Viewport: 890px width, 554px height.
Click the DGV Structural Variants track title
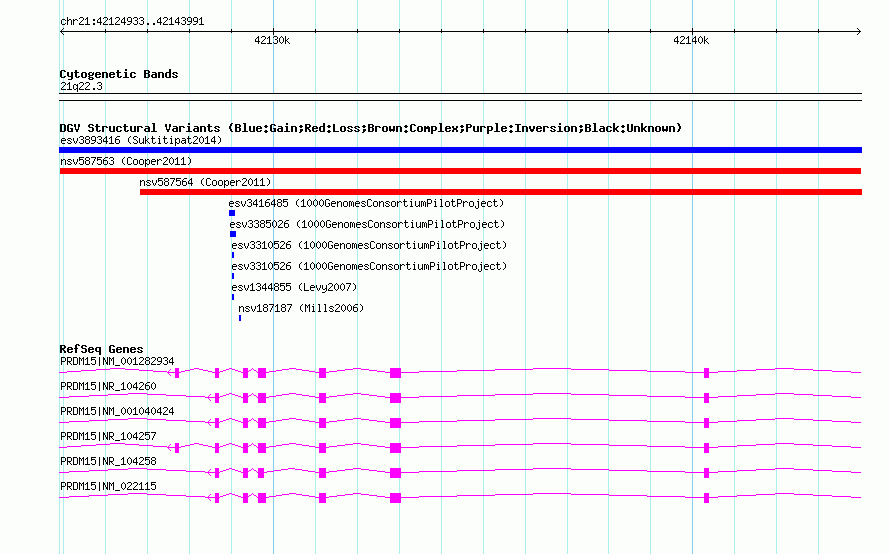point(371,128)
